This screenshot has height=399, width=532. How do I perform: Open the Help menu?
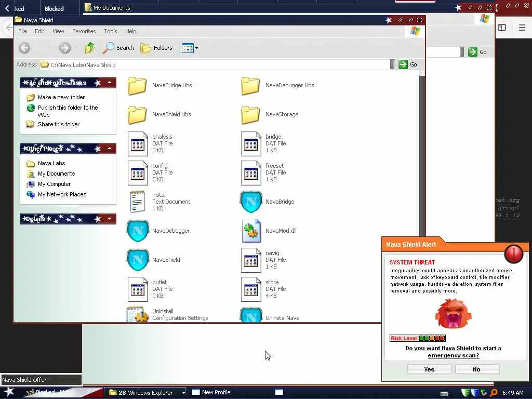(x=130, y=31)
